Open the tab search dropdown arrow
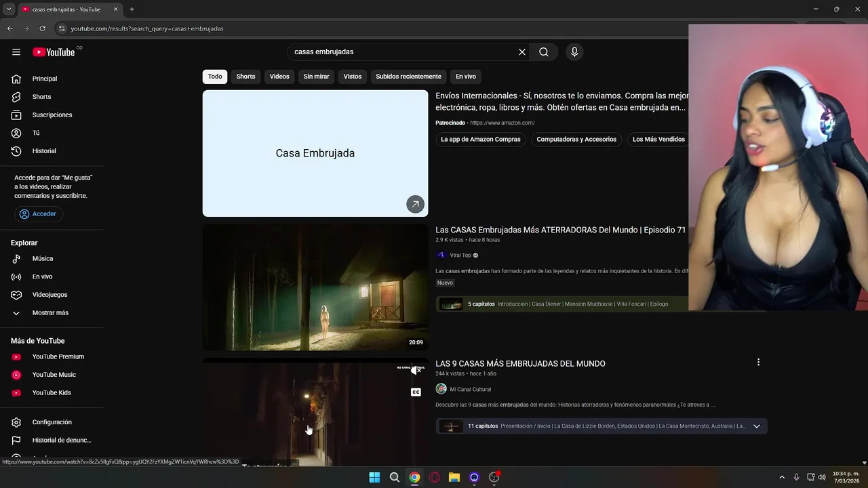This screenshot has width=868, height=488. point(8,9)
